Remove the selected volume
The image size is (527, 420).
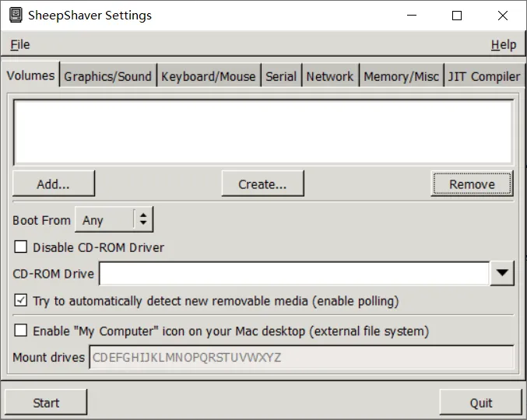click(x=472, y=184)
